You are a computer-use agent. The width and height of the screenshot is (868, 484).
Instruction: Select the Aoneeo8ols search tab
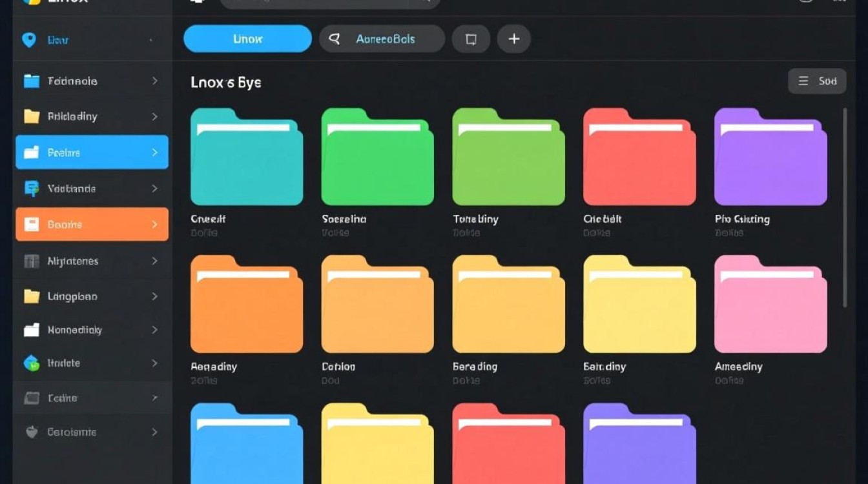(x=382, y=39)
